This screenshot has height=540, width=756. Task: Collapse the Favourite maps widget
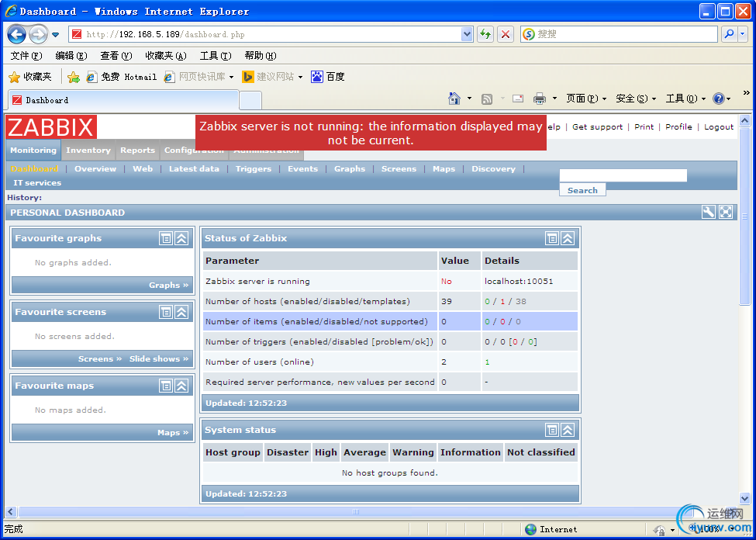[x=181, y=386]
